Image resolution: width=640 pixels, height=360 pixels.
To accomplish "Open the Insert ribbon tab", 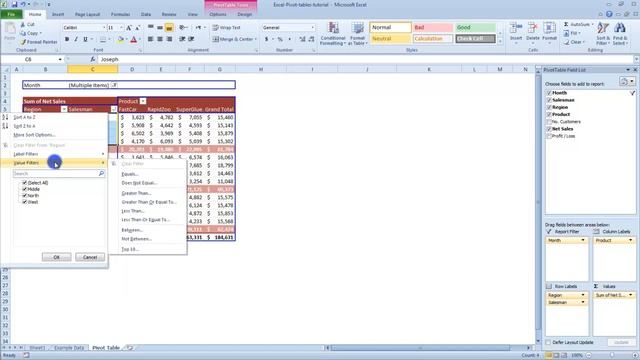I will pyautogui.click(x=58, y=14).
